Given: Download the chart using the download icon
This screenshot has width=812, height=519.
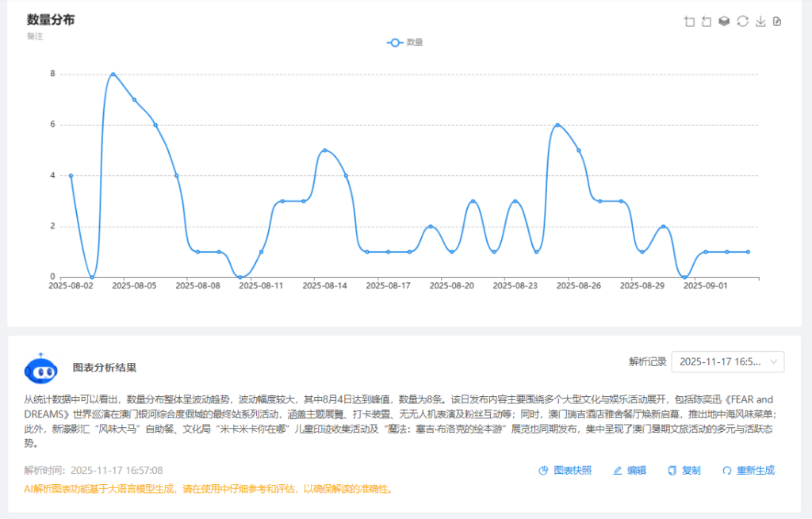Looking at the screenshot, I should (x=760, y=21).
